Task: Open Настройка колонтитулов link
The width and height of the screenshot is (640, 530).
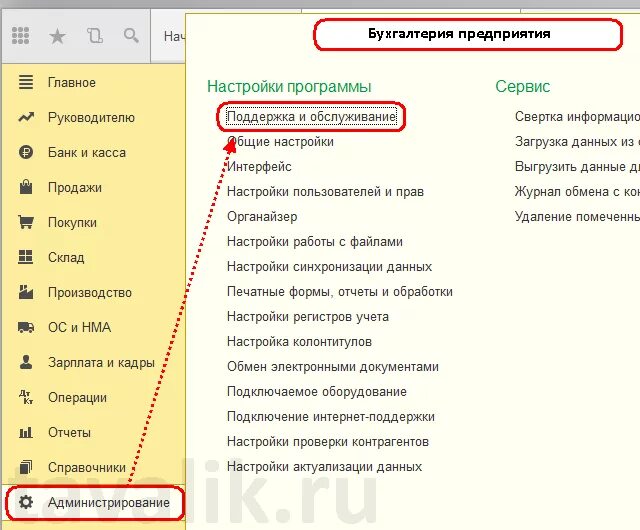Action: click(299, 341)
